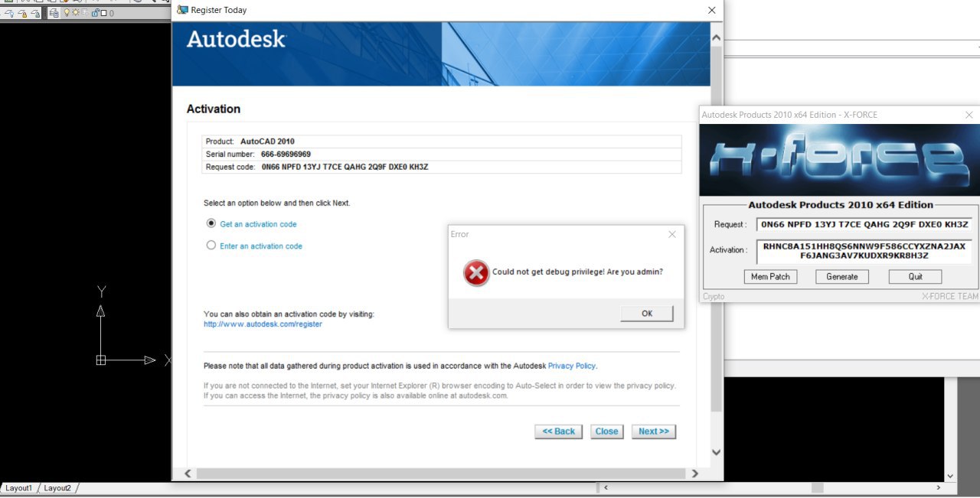
Task: Switch to the Layout2 tab
Action: pos(57,488)
